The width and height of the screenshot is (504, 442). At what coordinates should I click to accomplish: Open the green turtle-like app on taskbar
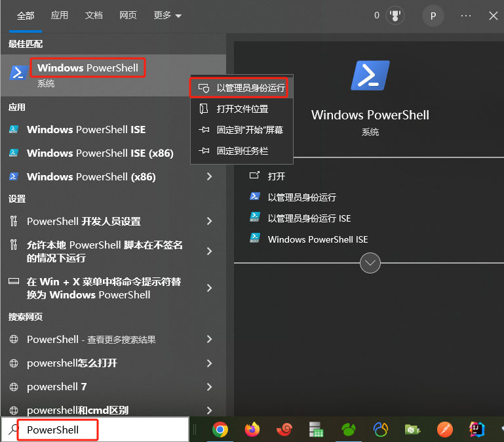[349, 430]
